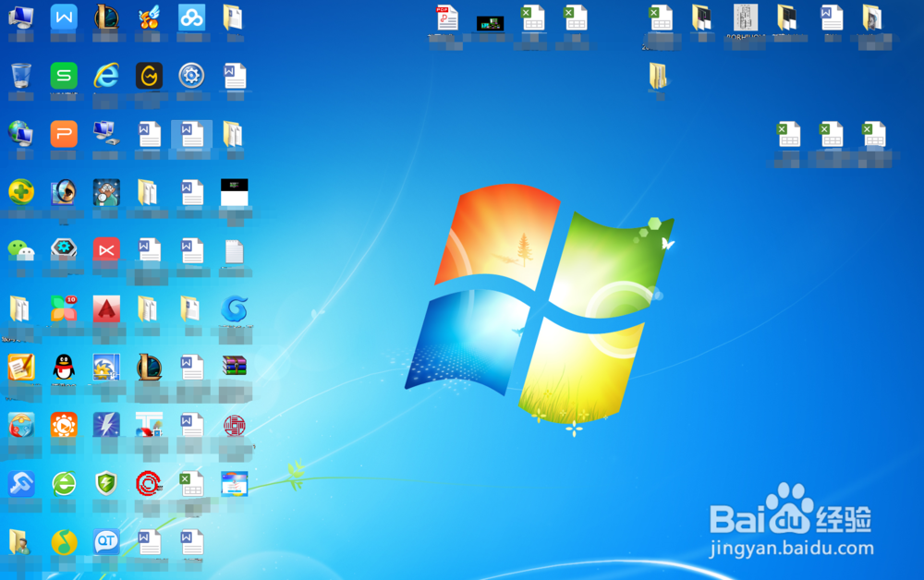This screenshot has height=580, width=924.
Task: Select the blue WPS Writer W icon
Action: [x=64, y=18]
